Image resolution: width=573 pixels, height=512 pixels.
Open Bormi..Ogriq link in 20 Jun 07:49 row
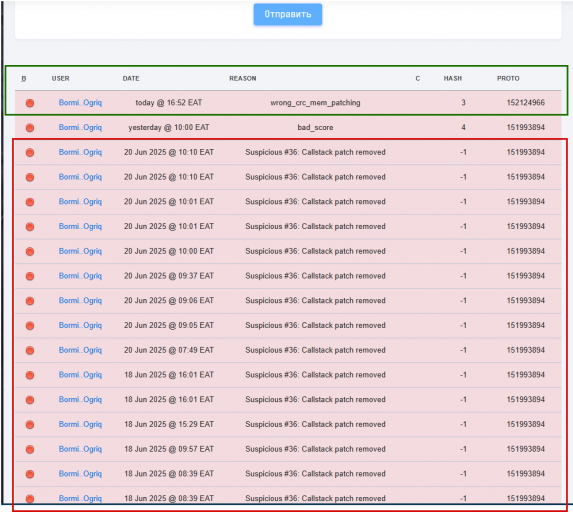(x=80, y=350)
